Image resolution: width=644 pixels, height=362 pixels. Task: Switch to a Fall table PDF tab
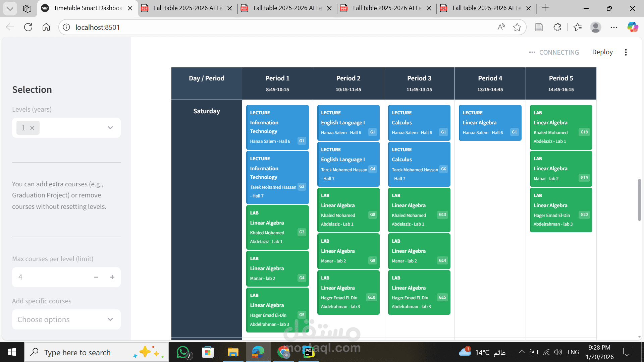(x=186, y=8)
